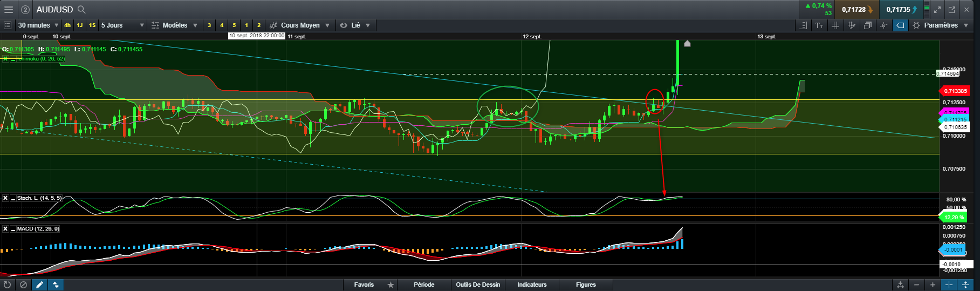Remove the MACD indicator panel

5,229
